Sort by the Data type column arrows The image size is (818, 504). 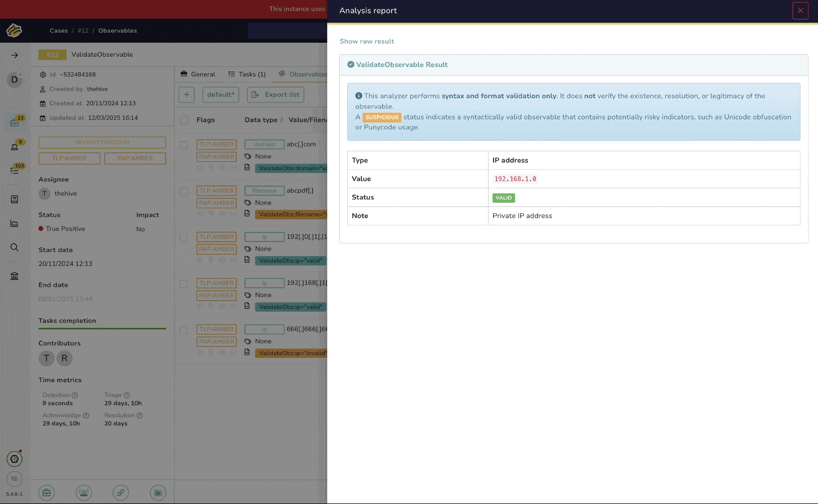[x=281, y=120]
